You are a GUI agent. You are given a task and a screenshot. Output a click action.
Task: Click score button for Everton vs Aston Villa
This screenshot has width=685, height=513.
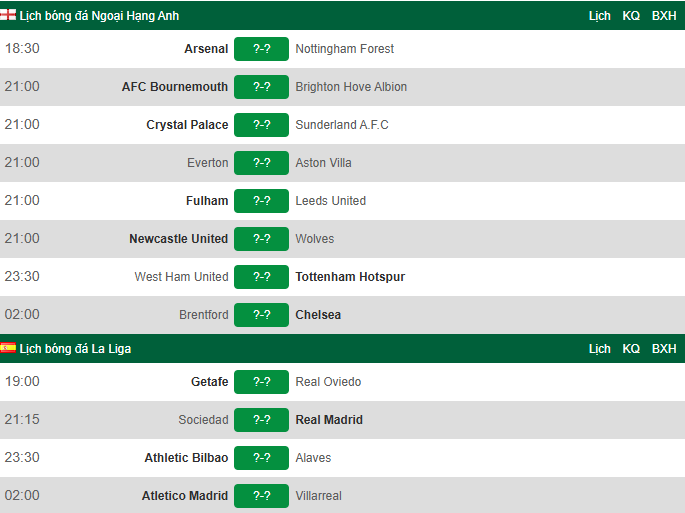(x=261, y=163)
